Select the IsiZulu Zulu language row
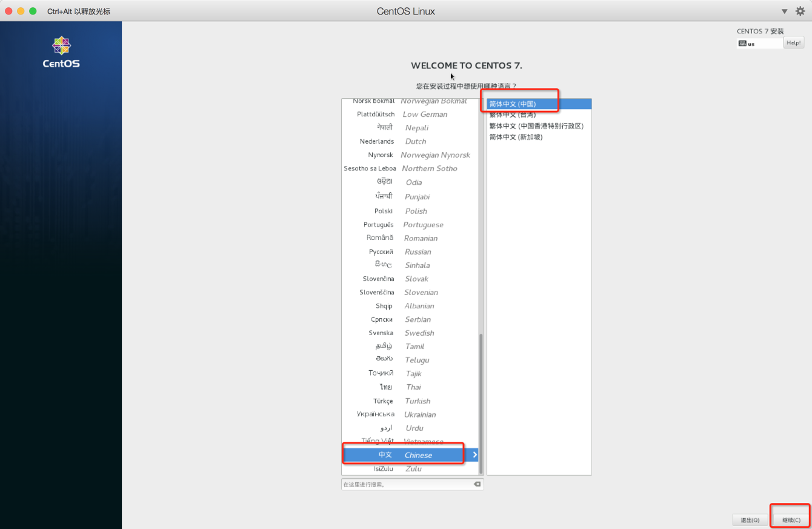 point(410,469)
